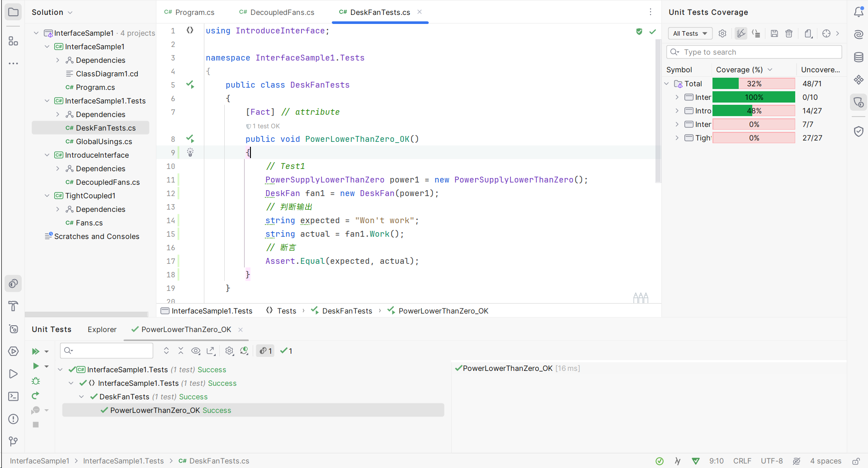
Task: Click Run All Tests double-arrow icon
Action: 36,351
